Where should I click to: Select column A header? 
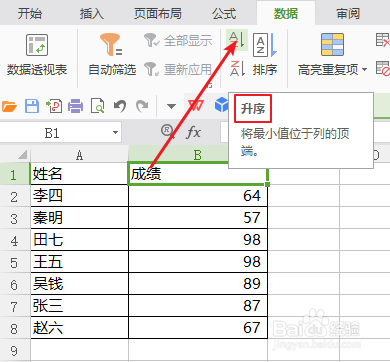79,155
